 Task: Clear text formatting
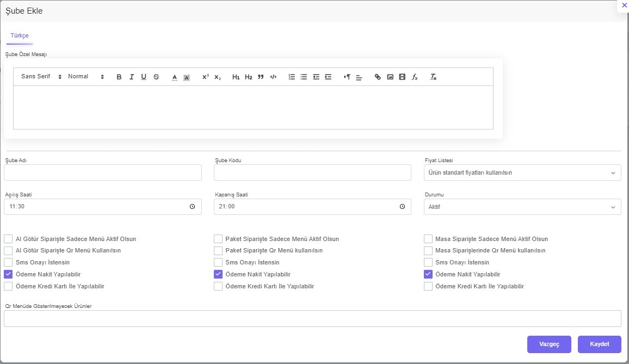pos(433,77)
